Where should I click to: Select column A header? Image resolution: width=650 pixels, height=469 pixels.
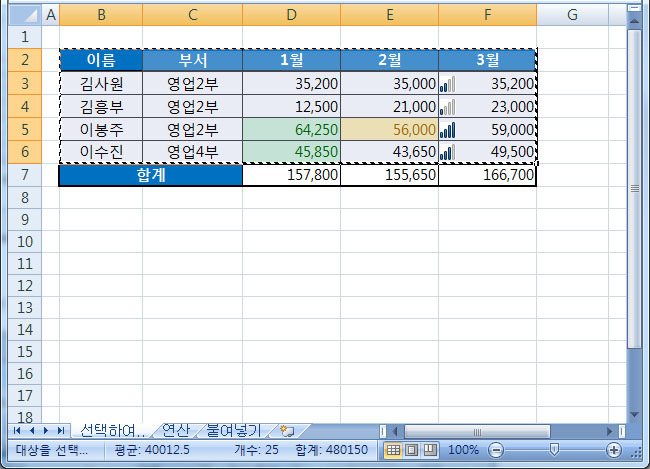(51, 15)
